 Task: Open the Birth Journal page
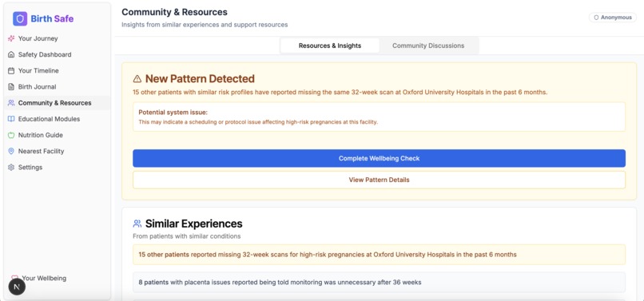point(57,87)
